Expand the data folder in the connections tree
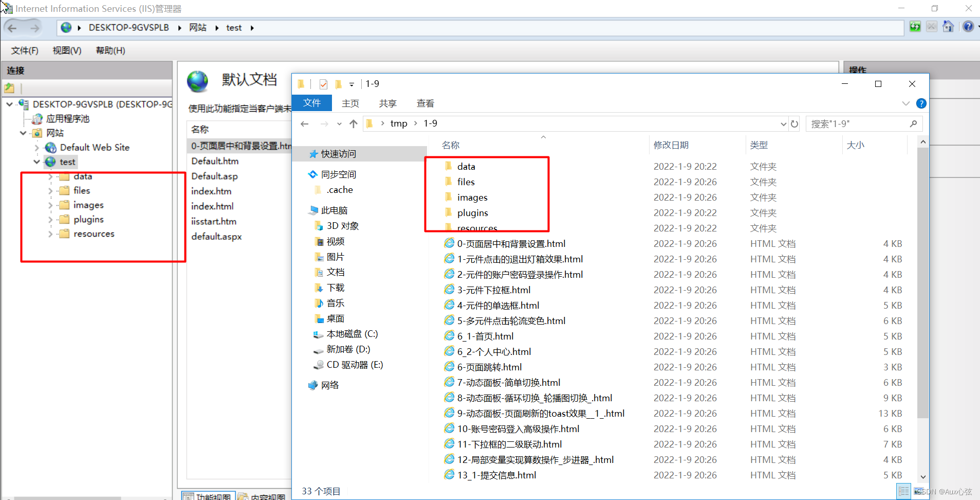The width and height of the screenshot is (980, 500). [x=49, y=176]
